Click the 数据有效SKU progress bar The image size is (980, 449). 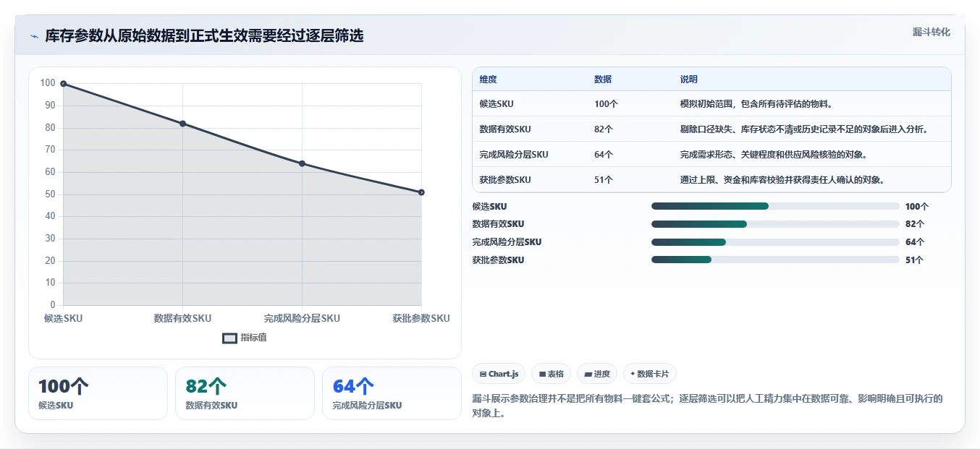[x=775, y=224]
